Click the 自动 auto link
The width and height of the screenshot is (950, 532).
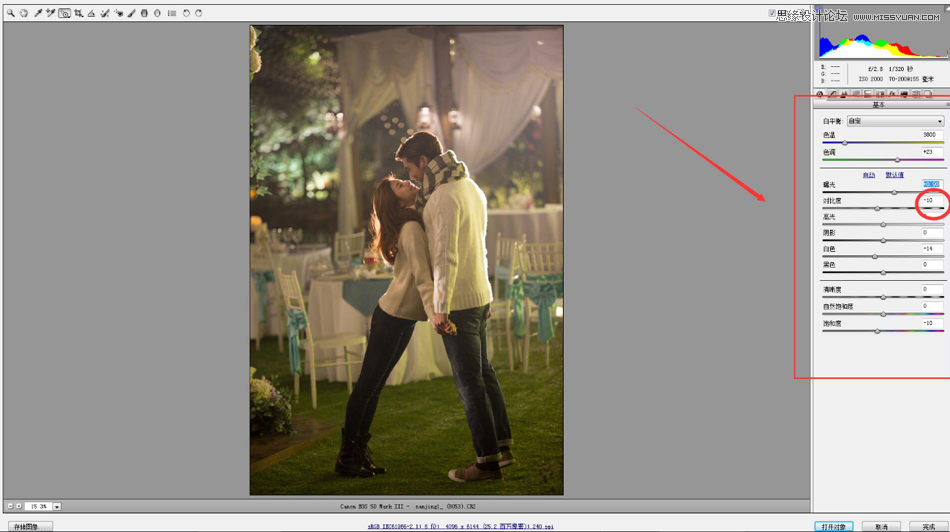click(x=868, y=175)
